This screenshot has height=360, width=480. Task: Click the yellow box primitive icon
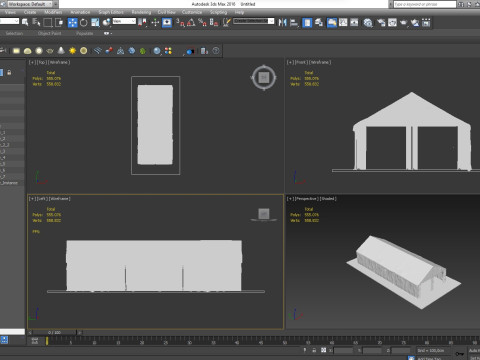coord(16,51)
